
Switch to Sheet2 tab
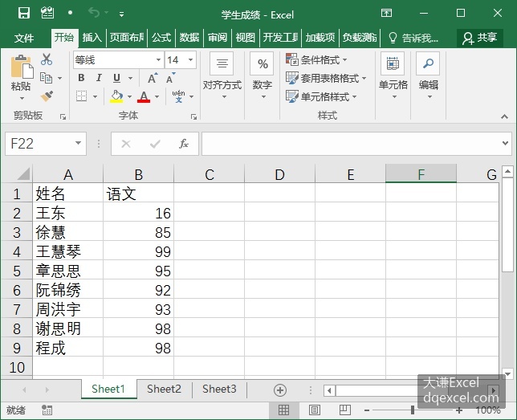(164, 389)
